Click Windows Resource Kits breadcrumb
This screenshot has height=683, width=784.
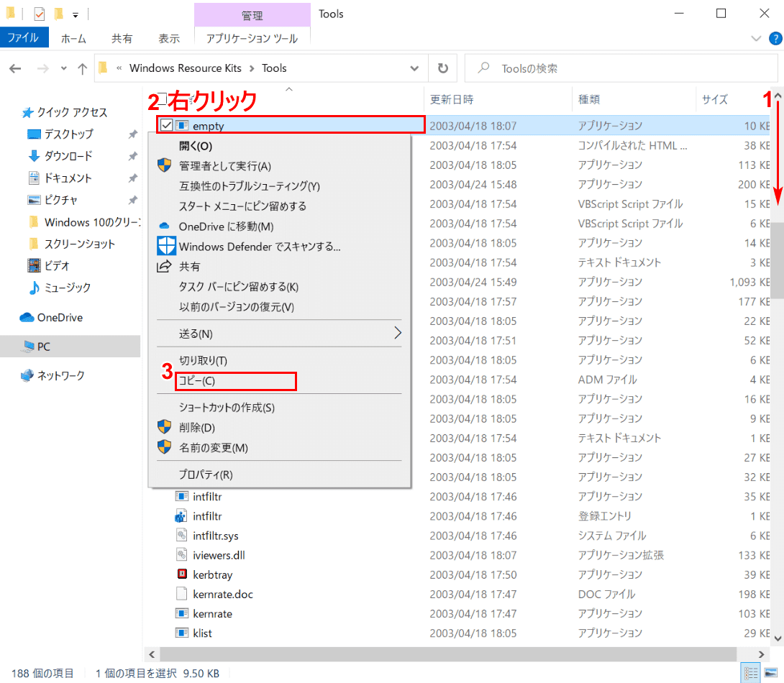tap(186, 68)
